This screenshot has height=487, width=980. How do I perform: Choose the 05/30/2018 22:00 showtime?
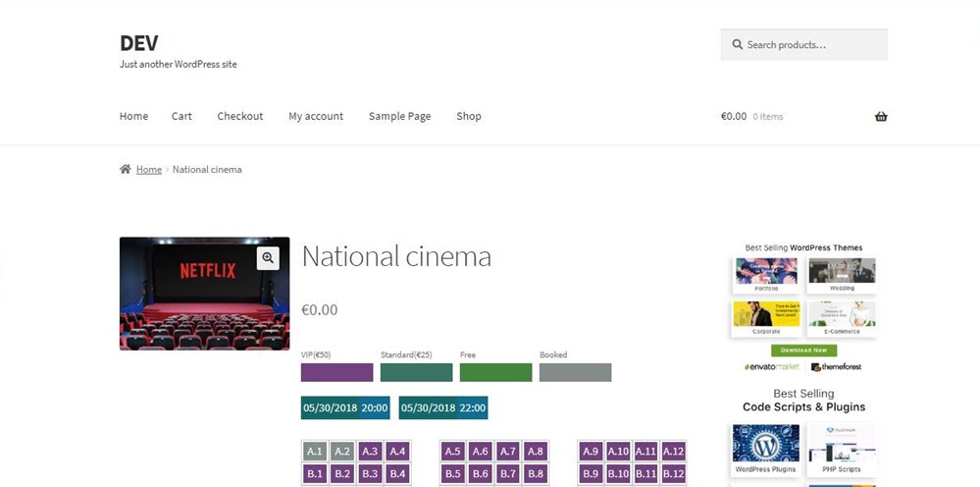(x=443, y=407)
